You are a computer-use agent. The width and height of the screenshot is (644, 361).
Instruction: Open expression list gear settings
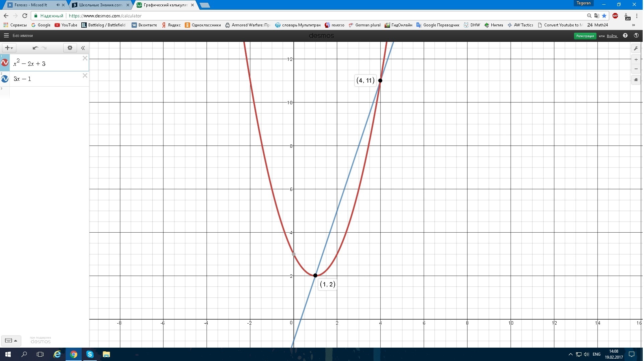coord(70,48)
